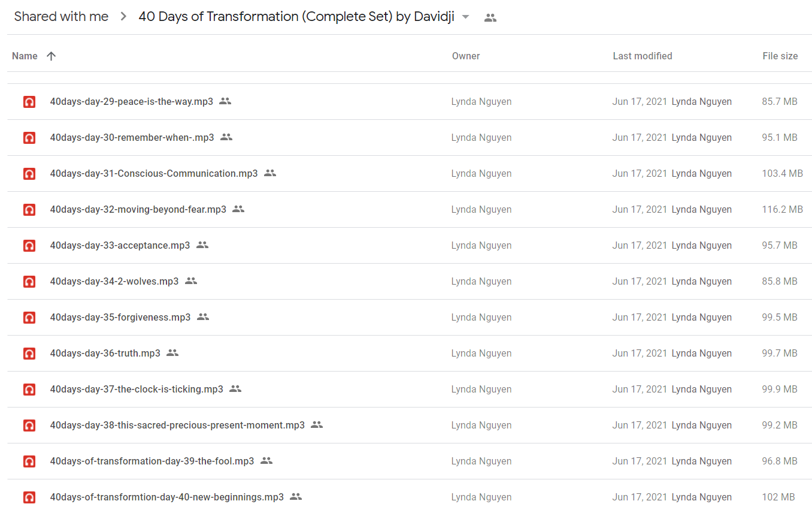Click the 103.4 MB file size value
812x510 pixels.
[x=783, y=174]
